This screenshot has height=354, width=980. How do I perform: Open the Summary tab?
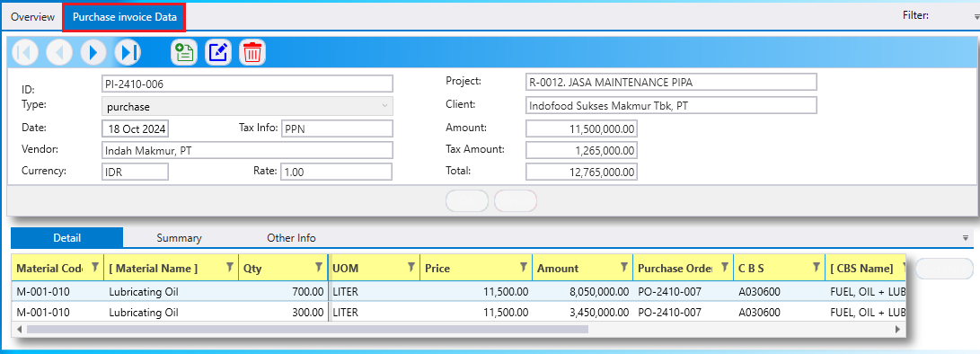(180, 238)
